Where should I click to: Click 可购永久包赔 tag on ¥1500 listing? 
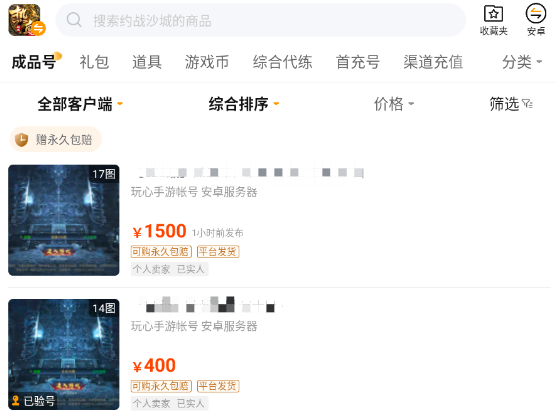tap(161, 252)
